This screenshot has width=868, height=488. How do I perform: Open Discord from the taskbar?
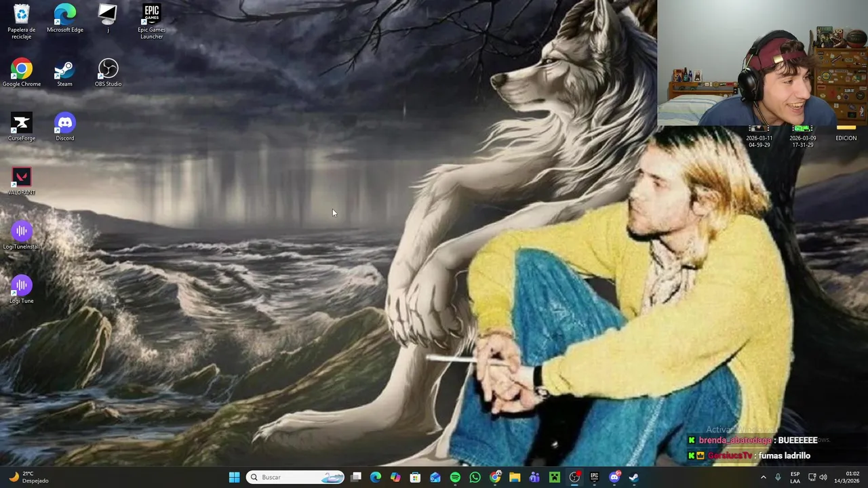tap(614, 477)
